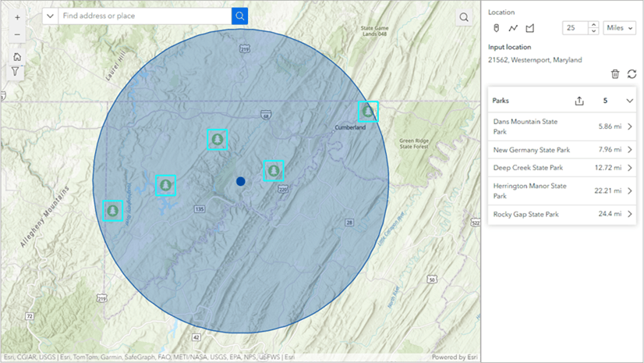
Task: Open search source dropdown beside address box
Action: pyautogui.click(x=50, y=16)
